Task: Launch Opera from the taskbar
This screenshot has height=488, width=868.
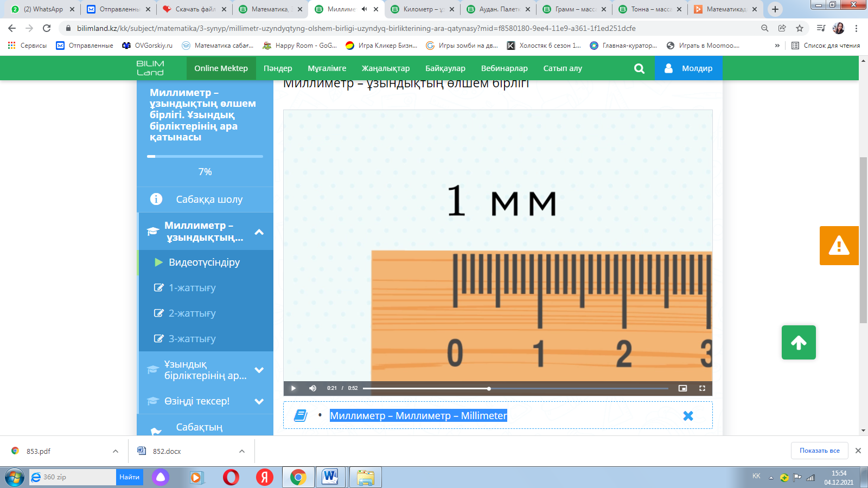Action: pyautogui.click(x=231, y=477)
